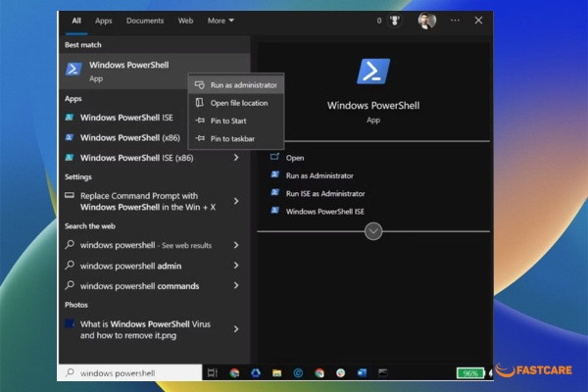Click the PowerShell icon beside Run as Administrator
Image resolution: width=588 pixels, height=392 pixels.
(274, 174)
